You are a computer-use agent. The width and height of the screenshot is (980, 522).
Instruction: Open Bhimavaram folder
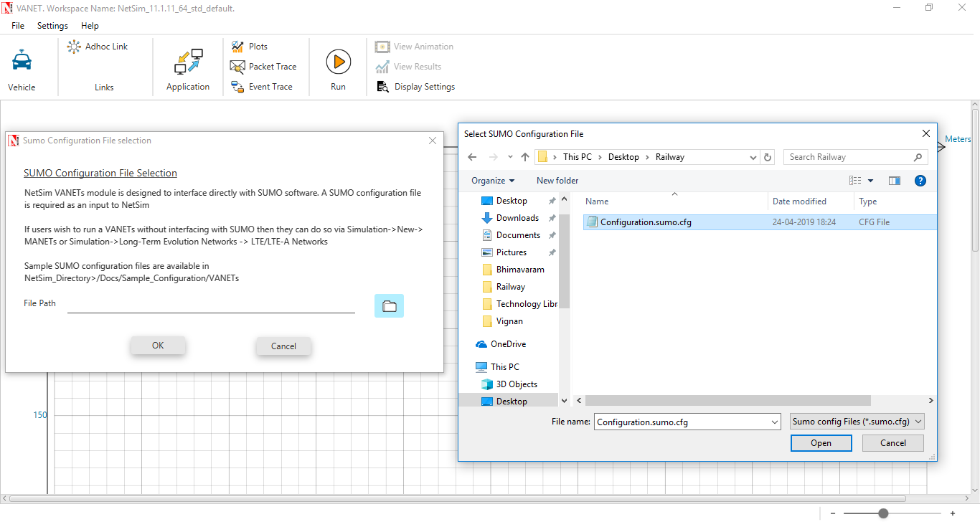[514, 270]
